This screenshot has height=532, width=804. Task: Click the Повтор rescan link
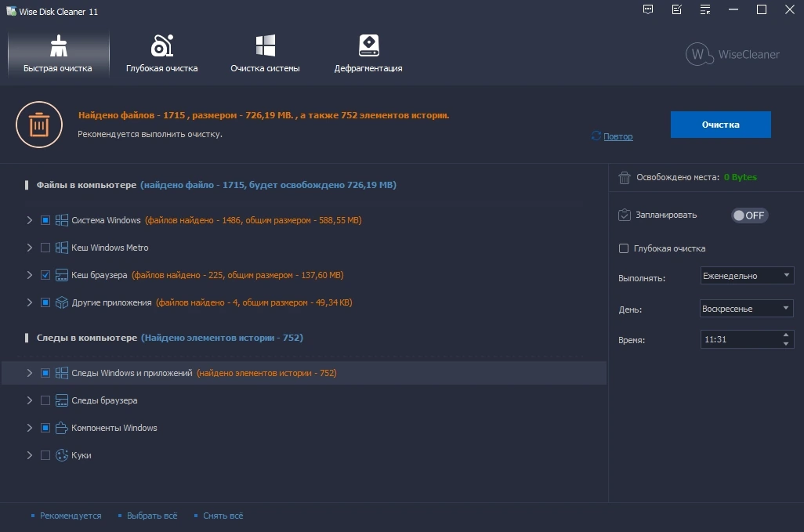(x=617, y=136)
